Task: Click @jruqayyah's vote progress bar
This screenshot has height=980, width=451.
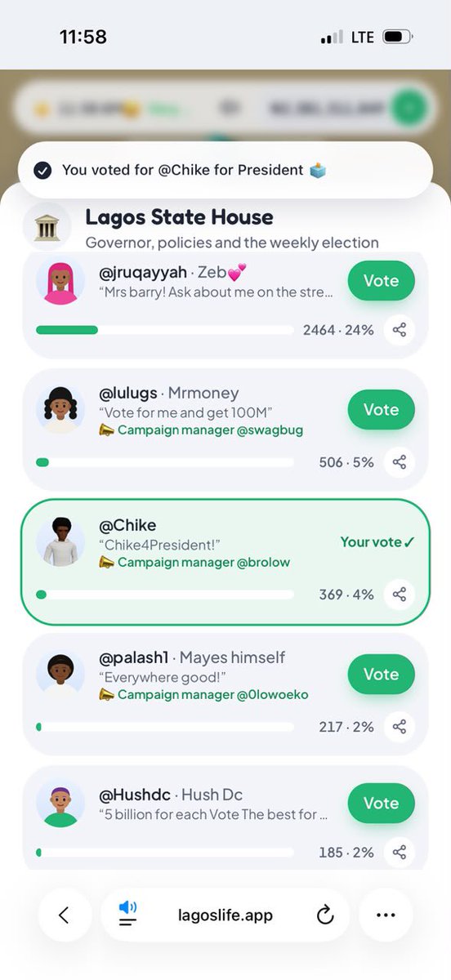Action: (165, 330)
